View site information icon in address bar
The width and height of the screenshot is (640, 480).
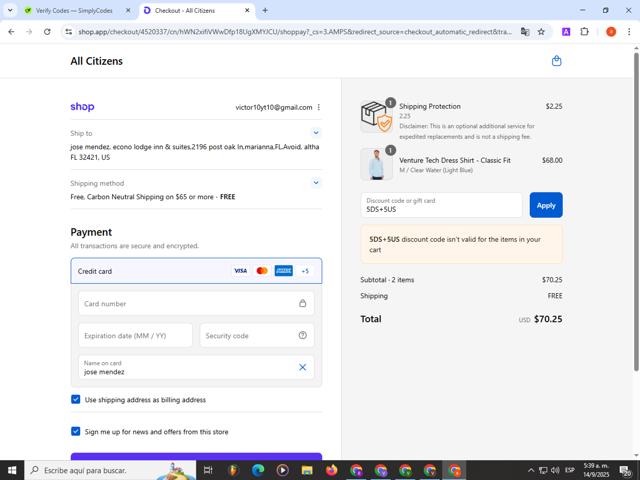click(x=69, y=32)
